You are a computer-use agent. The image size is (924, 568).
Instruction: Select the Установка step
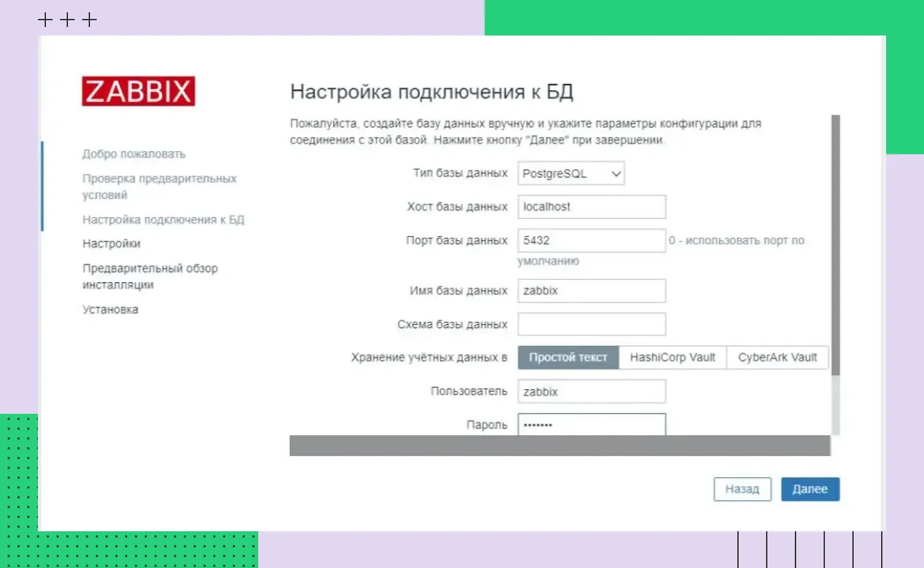[110, 309]
